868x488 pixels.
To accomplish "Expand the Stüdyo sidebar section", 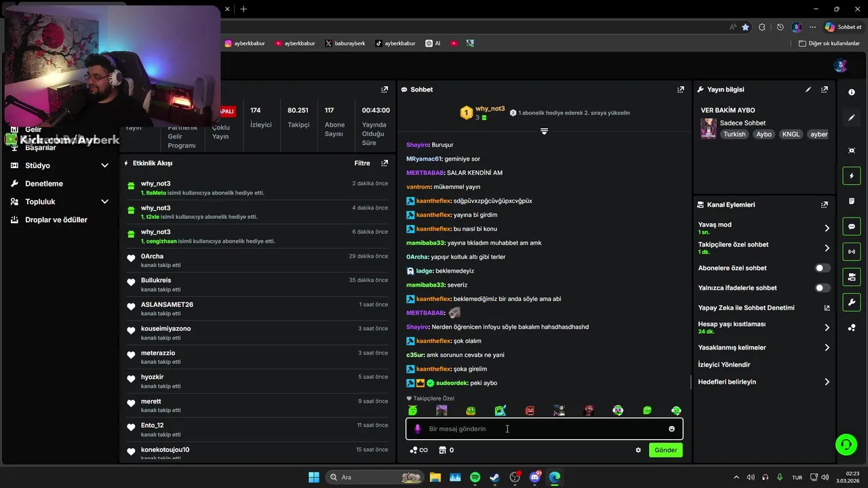I will (104, 165).
